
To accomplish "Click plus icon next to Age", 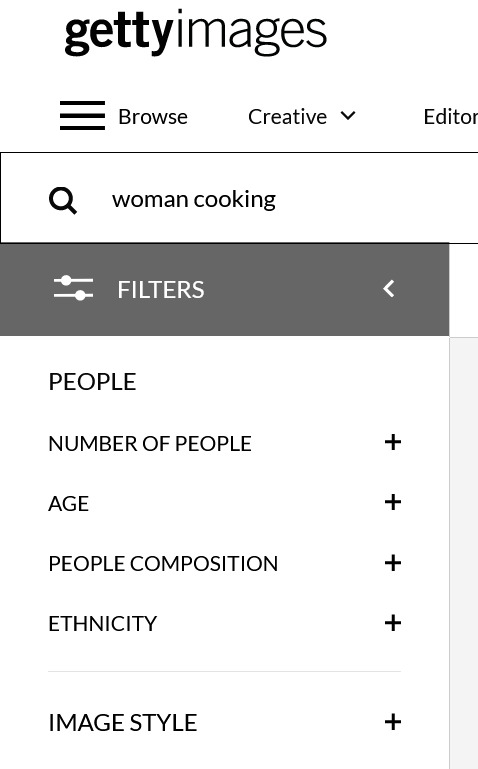I will 393,502.
